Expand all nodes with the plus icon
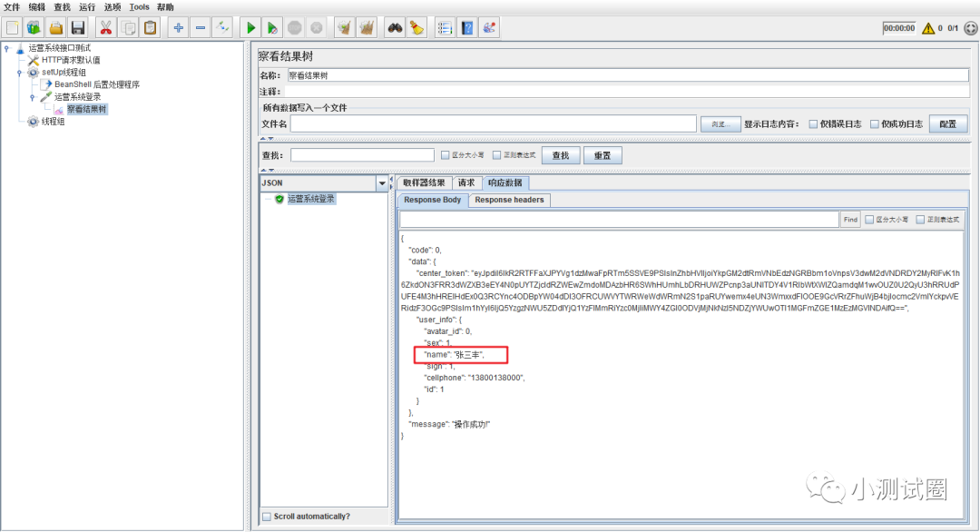 tap(178, 27)
